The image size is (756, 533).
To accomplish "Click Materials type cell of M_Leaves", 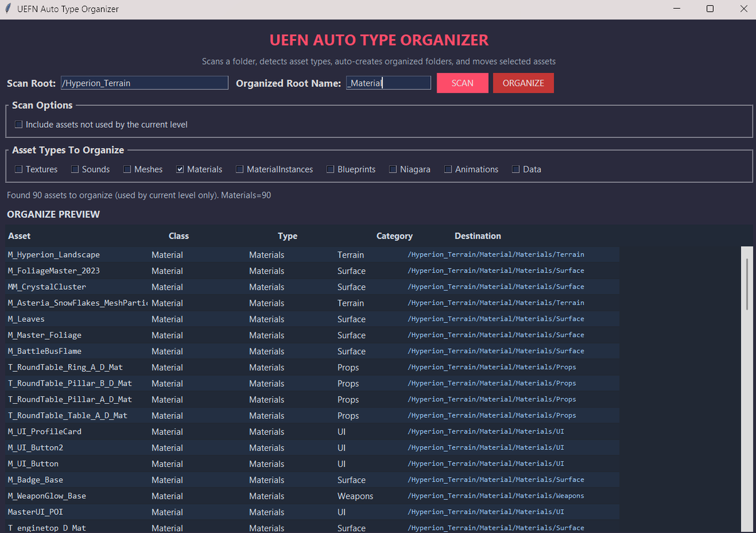I will [x=266, y=319].
